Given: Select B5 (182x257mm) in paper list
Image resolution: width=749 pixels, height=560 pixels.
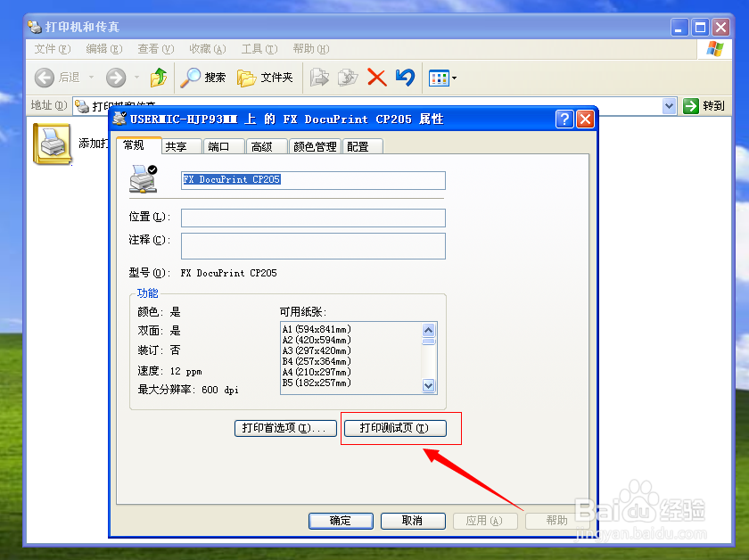Looking at the screenshot, I should click(317, 383).
